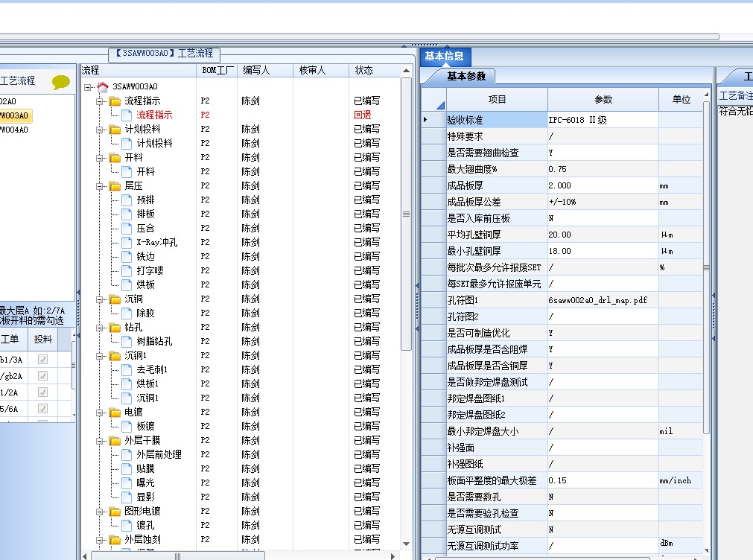Select the highlighted W003A0 item in left list
The image size is (753, 560).
click(14, 115)
